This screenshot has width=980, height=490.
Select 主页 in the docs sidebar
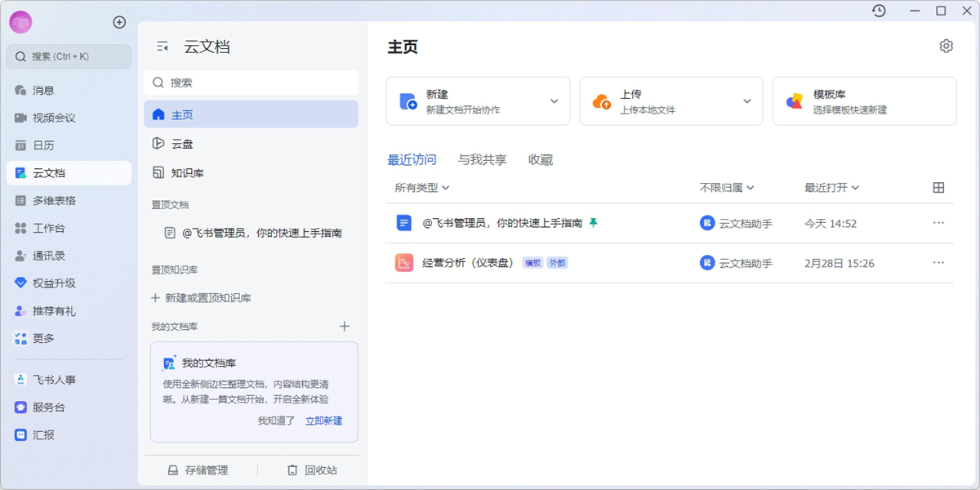click(x=251, y=114)
